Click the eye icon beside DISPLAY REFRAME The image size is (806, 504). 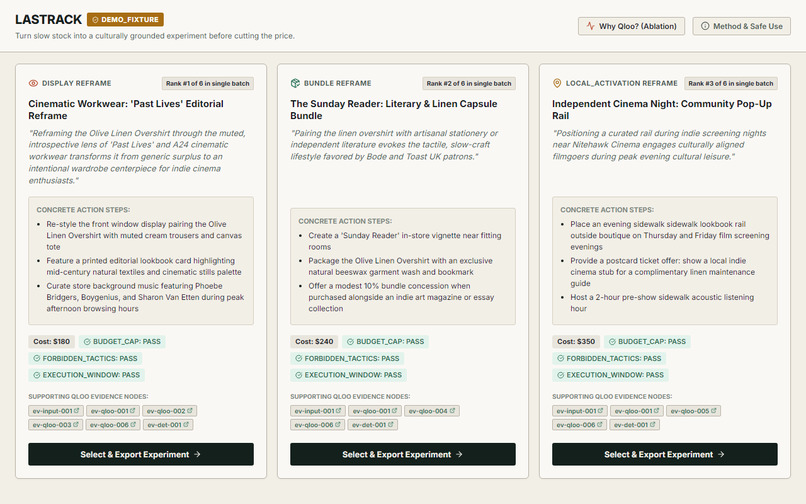point(33,83)
